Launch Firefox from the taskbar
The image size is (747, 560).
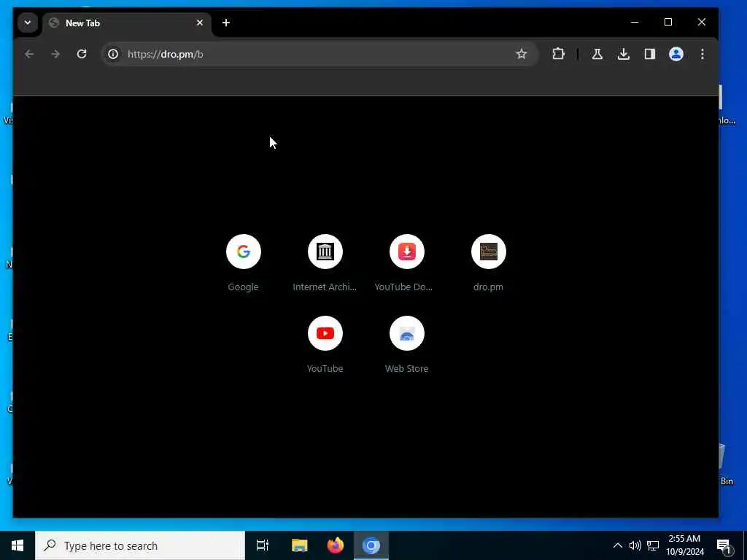click(x=336, y=545)
